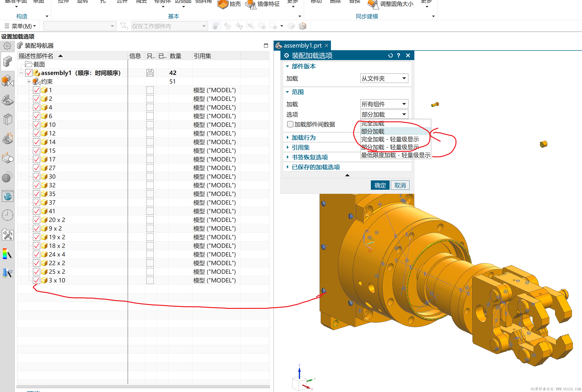Open the option dropdown showing 部分加载

(x=384, y=115)
